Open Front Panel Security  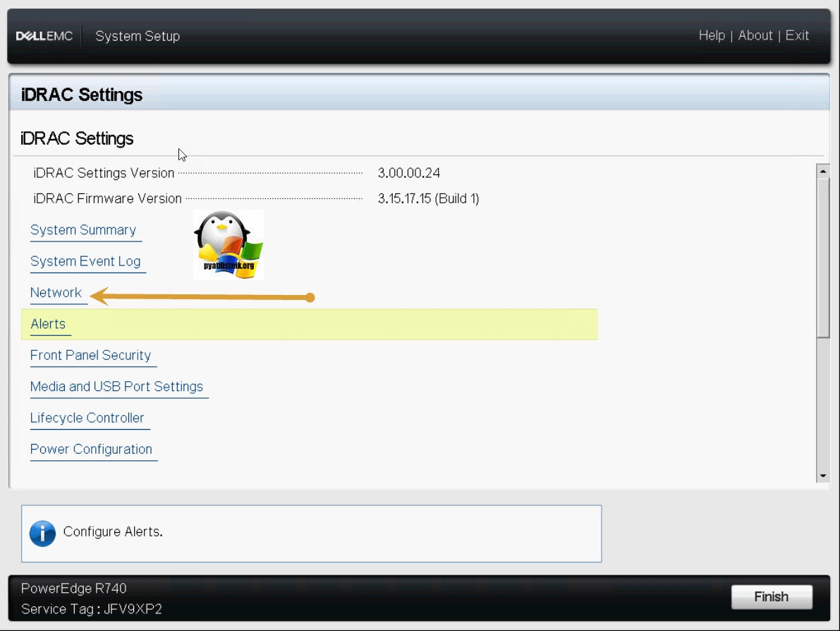90,356
